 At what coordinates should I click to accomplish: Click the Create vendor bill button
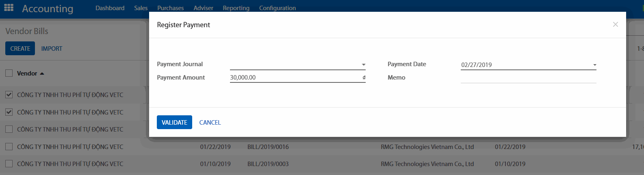[x=20, y=49]
